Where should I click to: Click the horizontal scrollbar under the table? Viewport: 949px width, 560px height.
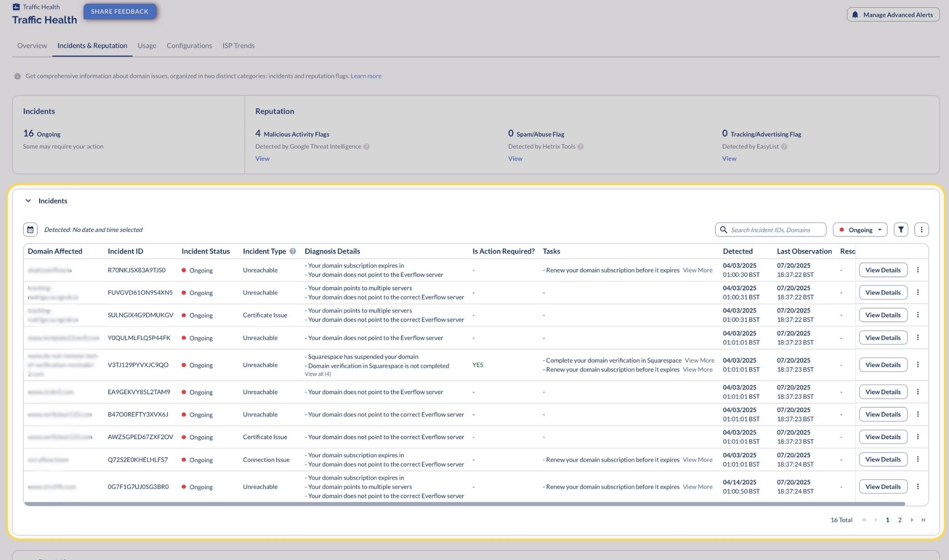464,504
